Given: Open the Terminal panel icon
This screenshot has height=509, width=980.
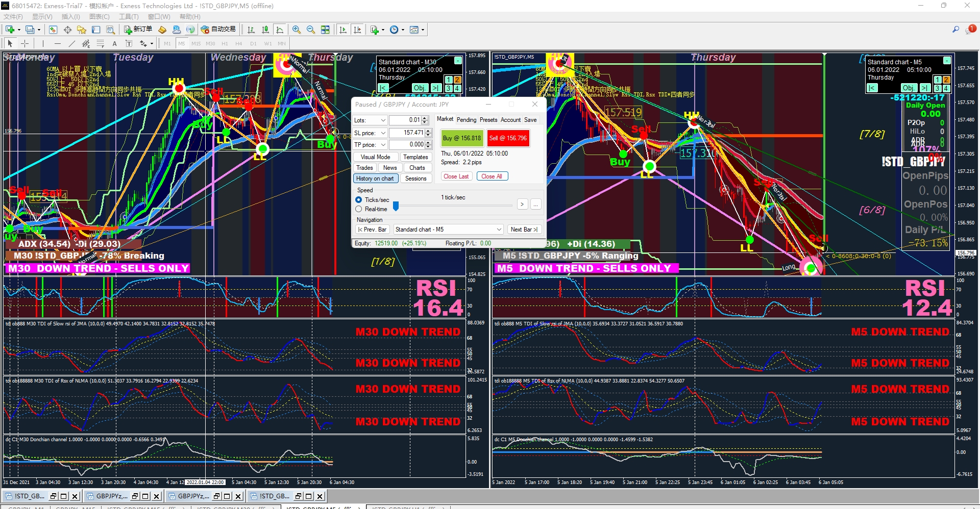Looking at the screenshot, I should point(96,30).
